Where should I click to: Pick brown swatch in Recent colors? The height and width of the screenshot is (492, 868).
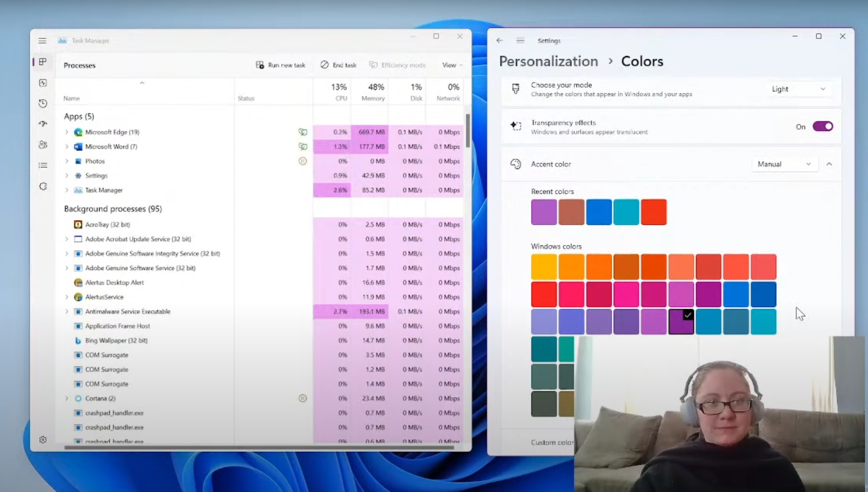click(571, 212)
